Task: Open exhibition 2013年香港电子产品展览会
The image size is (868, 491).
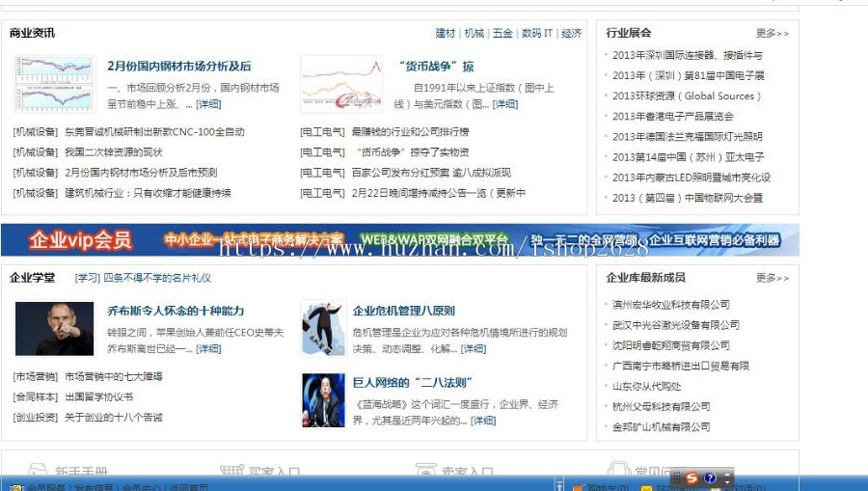Action: (x=672, y=117)
